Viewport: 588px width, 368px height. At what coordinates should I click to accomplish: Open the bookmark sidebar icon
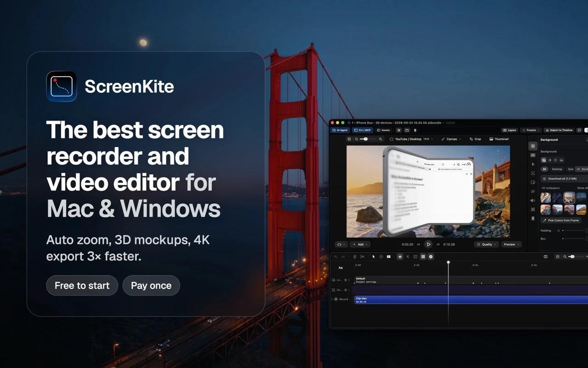click(533, 218)
